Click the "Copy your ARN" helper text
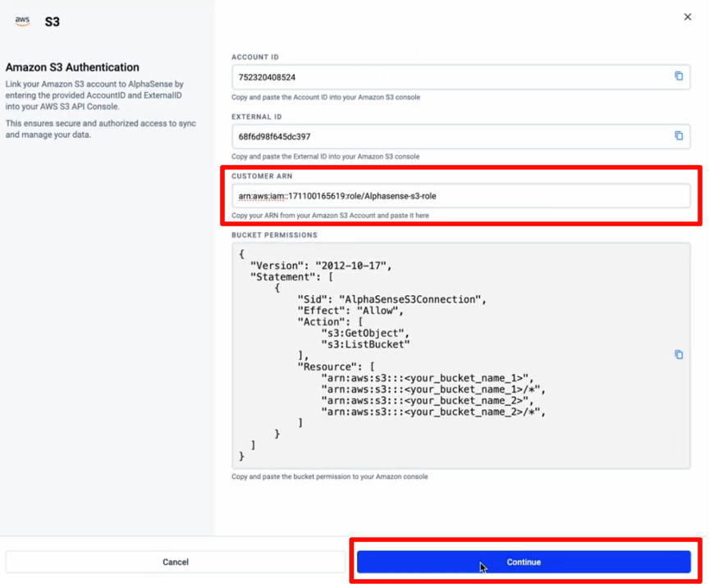Screen dimensions: 714x588 click(x=330, y=216)
